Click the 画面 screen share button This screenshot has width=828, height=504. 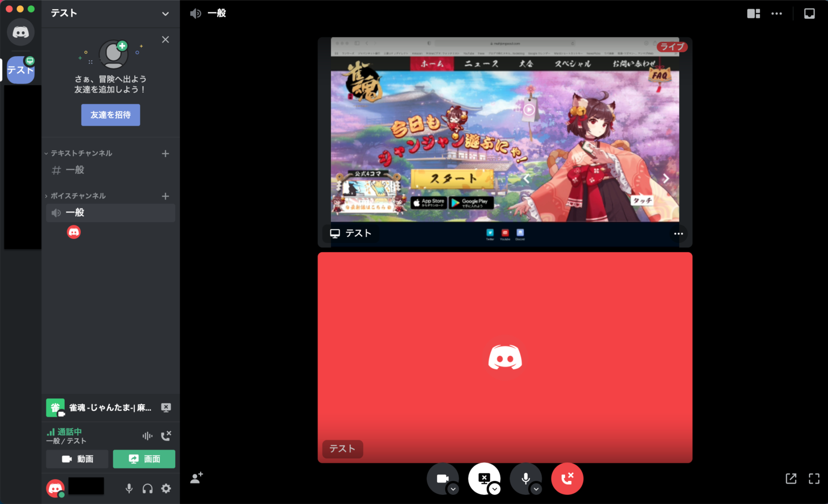[144, 459]
